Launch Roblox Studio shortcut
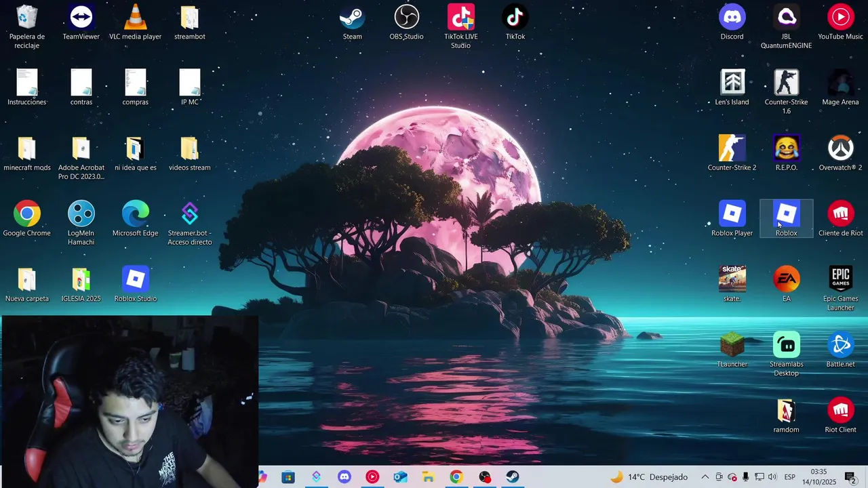 coord(136,285)
